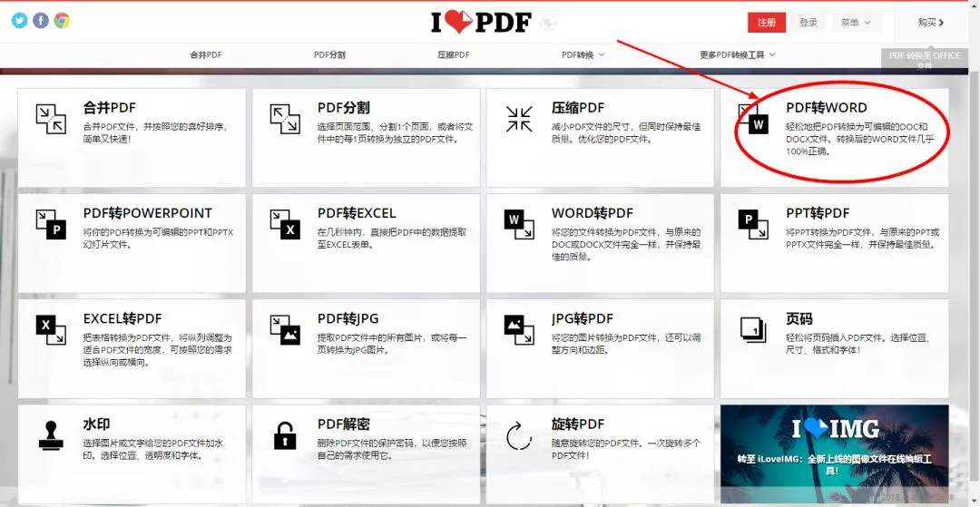
Task: Click the 旋转PDF rotate arrow icon
Action: coord(519,435)
